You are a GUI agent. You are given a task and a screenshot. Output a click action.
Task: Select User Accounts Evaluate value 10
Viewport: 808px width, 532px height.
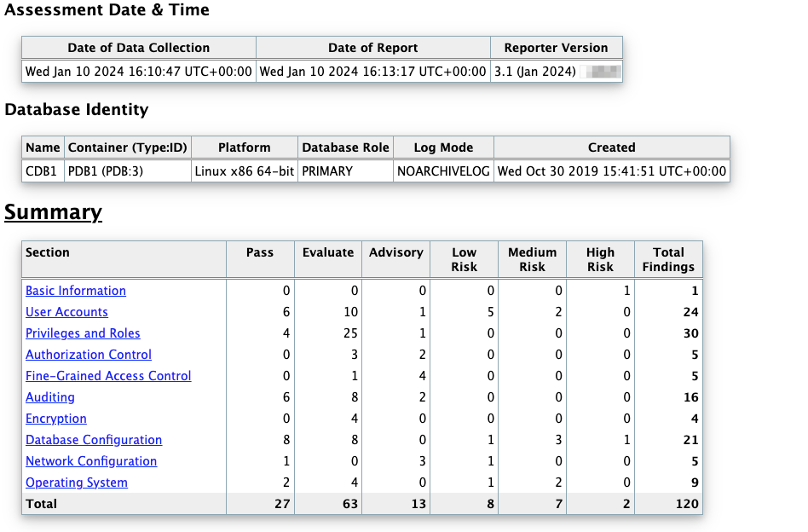(x=351, y=312)
